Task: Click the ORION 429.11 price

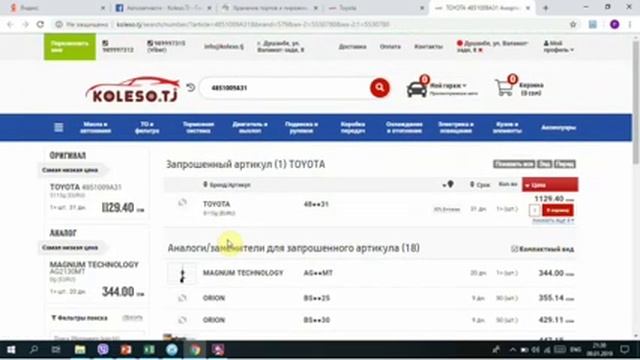Action: (x=556, y=320)
